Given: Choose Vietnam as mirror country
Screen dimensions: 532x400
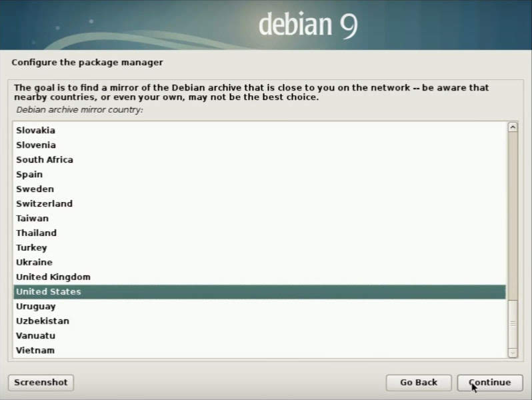Looking at the screenshot, I should (259, 350).
